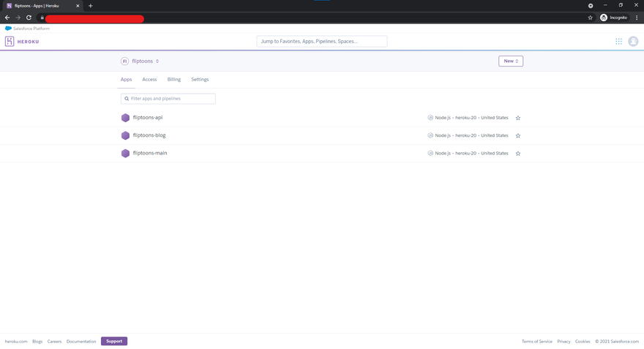Image resolution: width=644 pixels, height=349 pixels.
Task: Open the Salesforce Platform link
Action: coord(27,29)
